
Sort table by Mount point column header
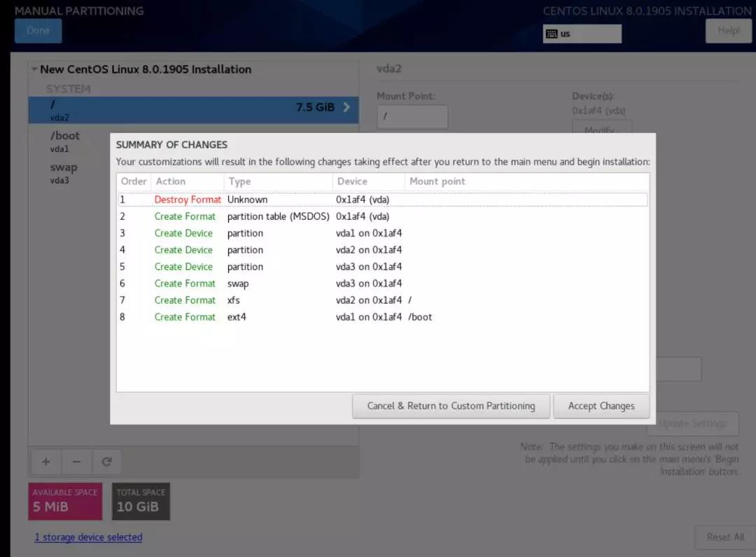click(527, 182)
